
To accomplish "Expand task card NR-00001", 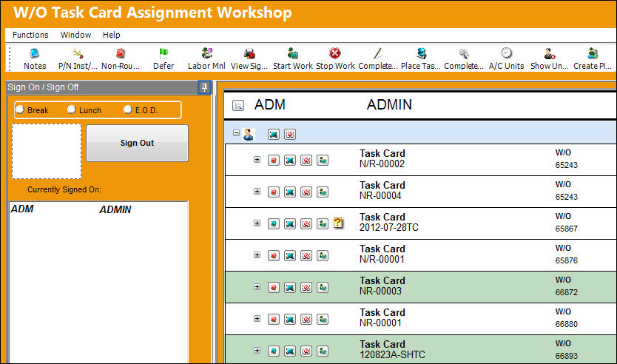I will click(257, 318).
